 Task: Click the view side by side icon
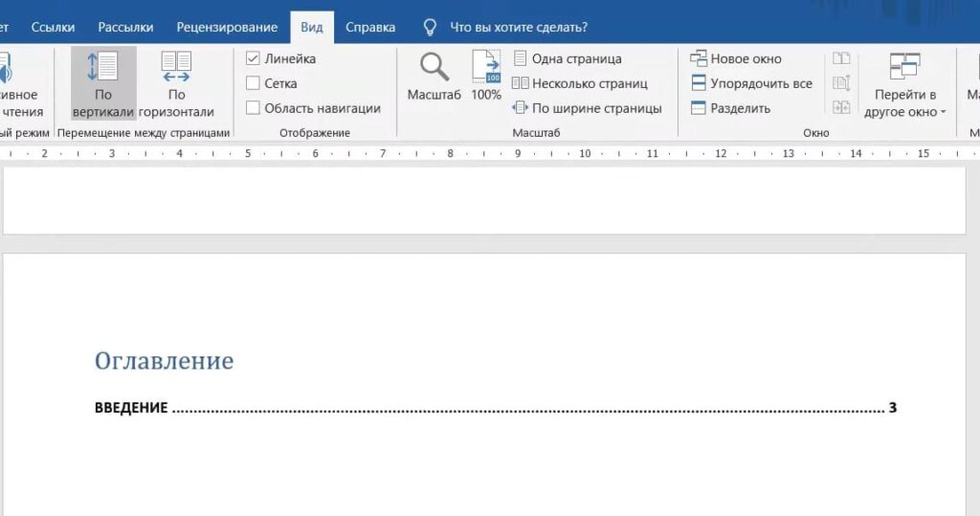841,58
